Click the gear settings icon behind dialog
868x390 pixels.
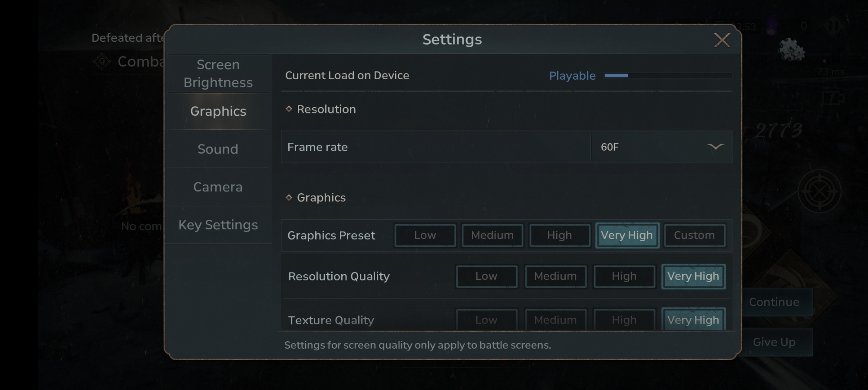[791, 50]
